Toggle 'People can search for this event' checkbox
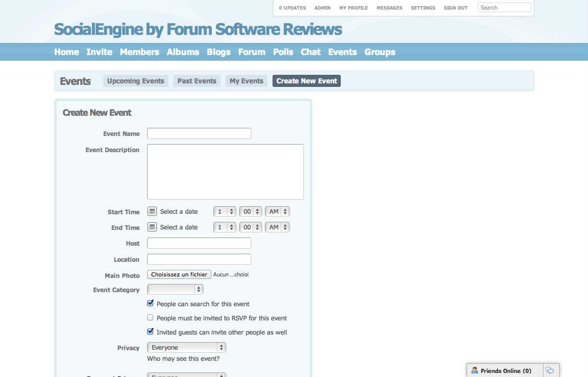 150,303
